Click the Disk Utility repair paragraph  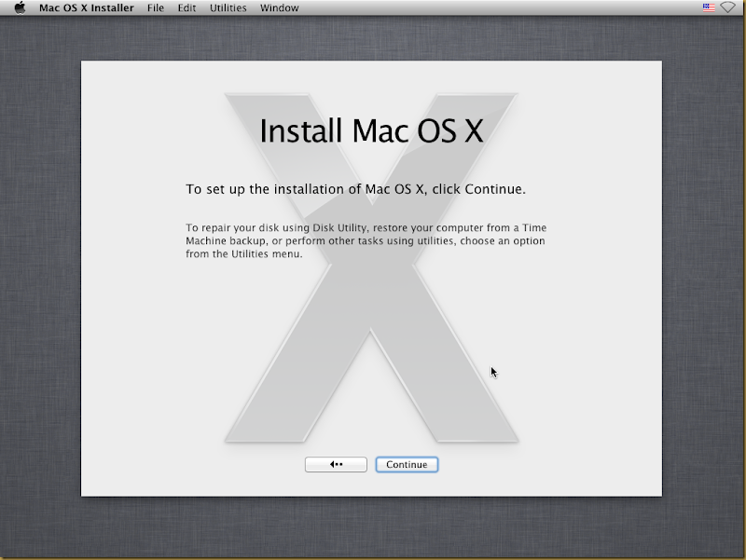point(366,241)
